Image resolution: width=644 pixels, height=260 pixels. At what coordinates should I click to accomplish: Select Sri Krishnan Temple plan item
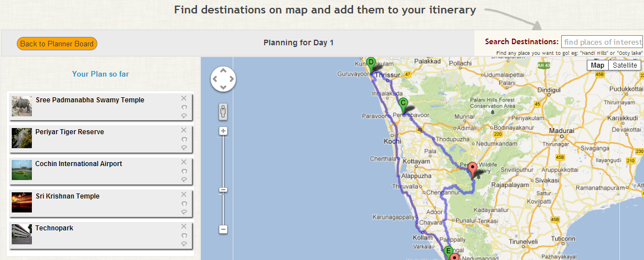(100, 202)
